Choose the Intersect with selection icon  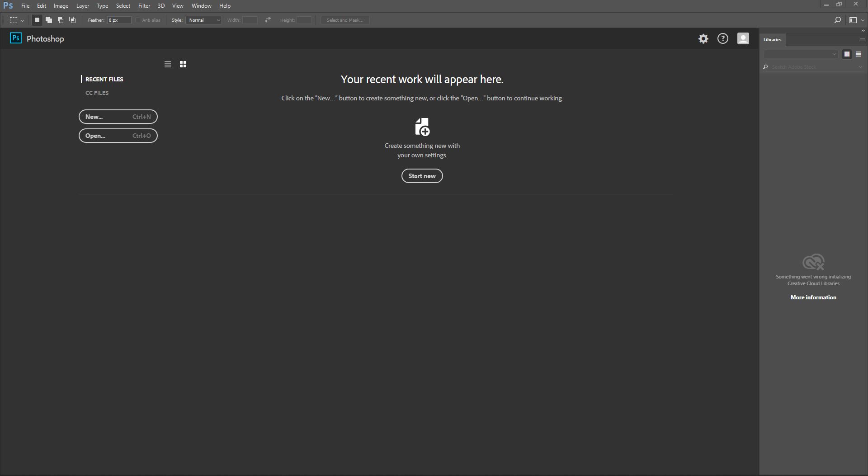pyautogui.click(x=72, y=20)
